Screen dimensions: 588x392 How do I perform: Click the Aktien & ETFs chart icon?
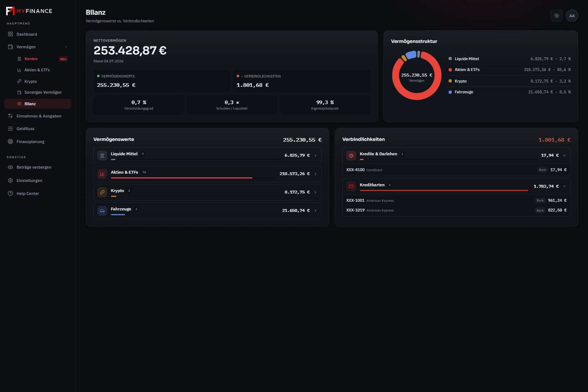click(19, 70)
